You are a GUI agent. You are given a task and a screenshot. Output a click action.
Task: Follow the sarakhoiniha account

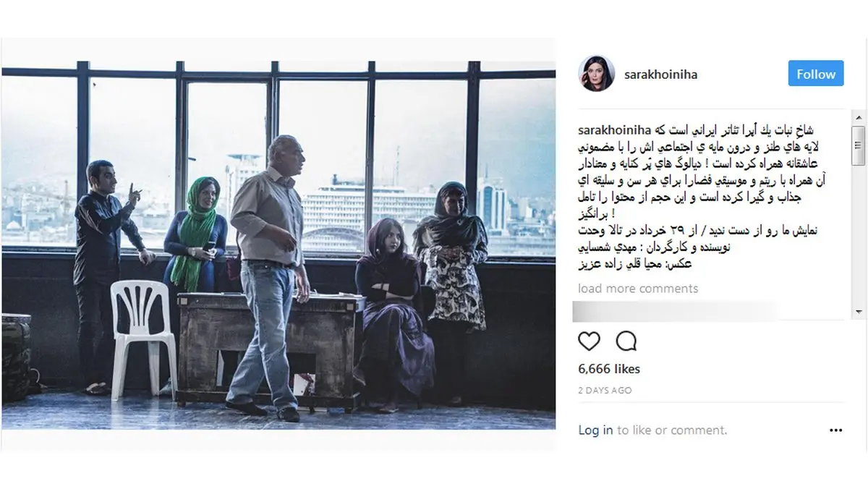pyautogui.click(x=816, y=74)
